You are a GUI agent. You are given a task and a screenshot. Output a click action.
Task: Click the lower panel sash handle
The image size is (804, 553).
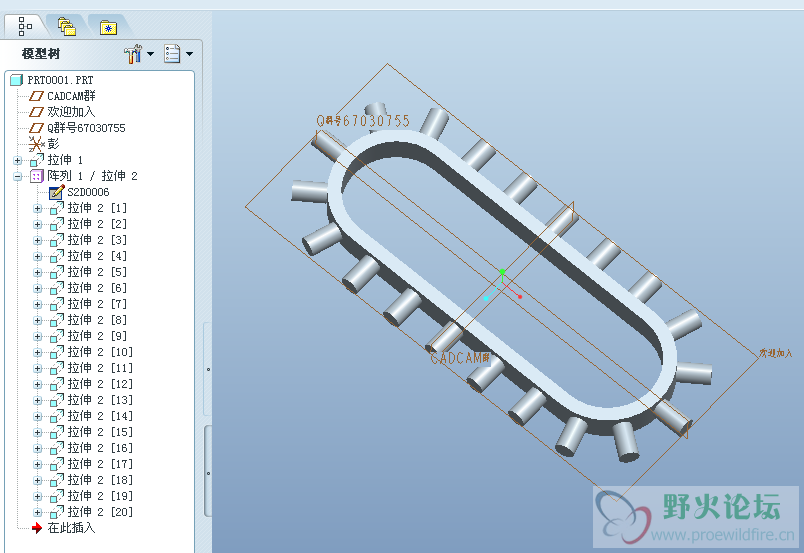tap(208, 474)
